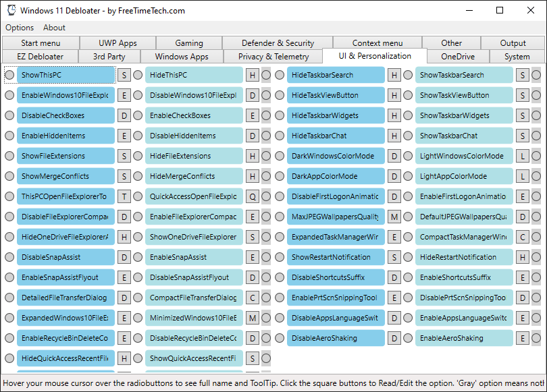The image size is (547, 392).
Task: Click the H button beside HideThisPC
Action: (253, 75)
